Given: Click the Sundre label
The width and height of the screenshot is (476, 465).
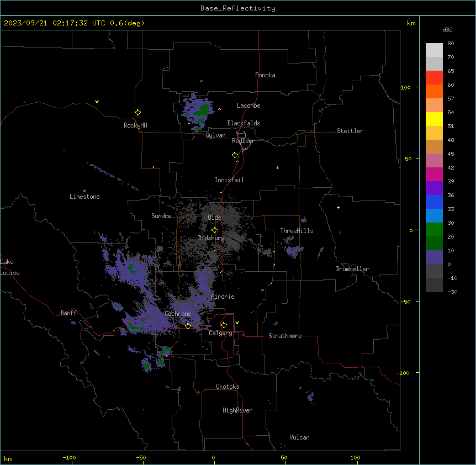Looking at the screenshot, I should tap(161, 216).
